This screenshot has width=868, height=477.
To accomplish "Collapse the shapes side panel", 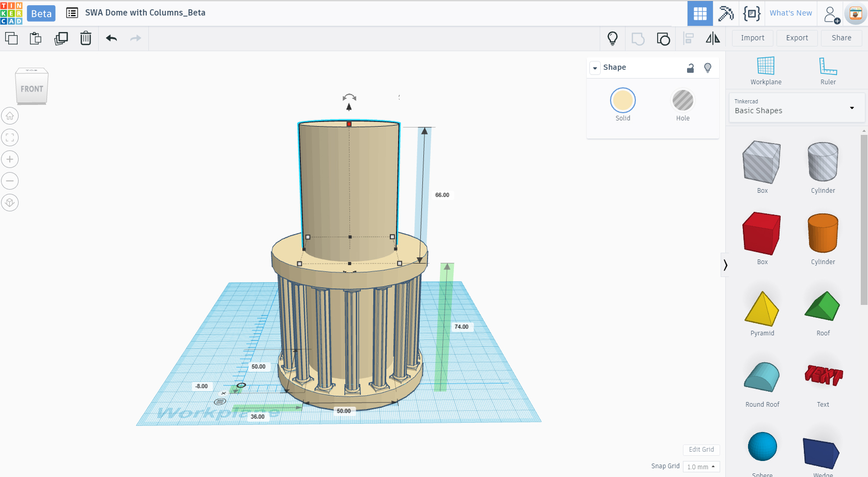I will (725, 265).
